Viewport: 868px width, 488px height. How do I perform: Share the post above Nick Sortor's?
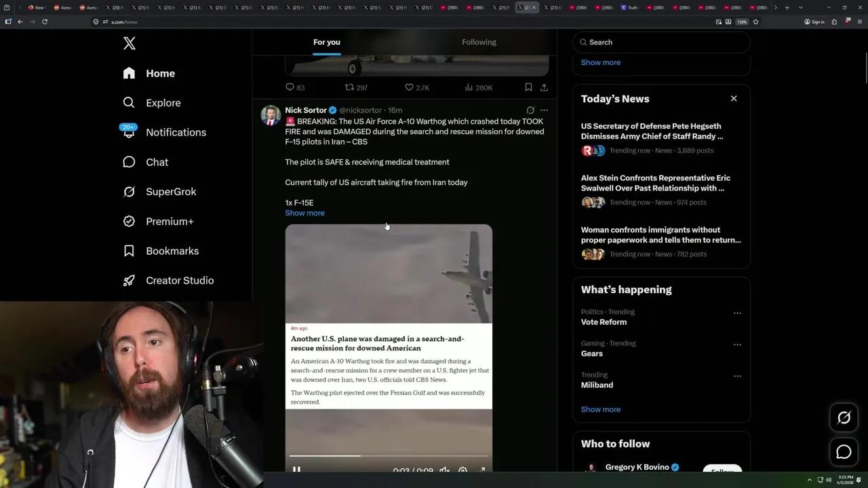click(544, 87)
